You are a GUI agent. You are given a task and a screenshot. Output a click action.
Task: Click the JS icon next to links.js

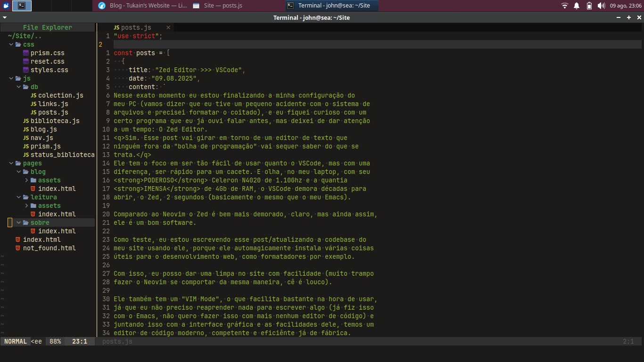tap(33, 104)
